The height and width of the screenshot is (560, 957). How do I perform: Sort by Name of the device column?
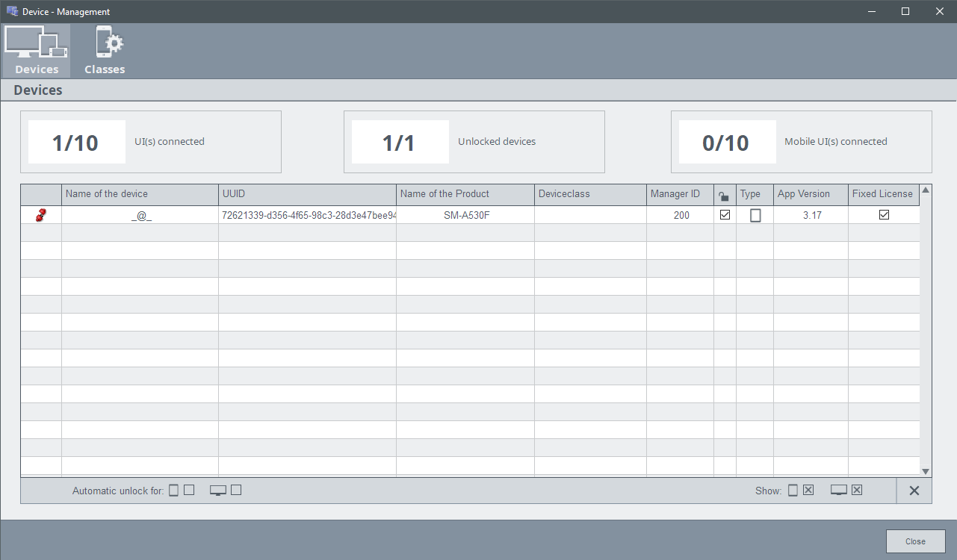pos(140,194)
